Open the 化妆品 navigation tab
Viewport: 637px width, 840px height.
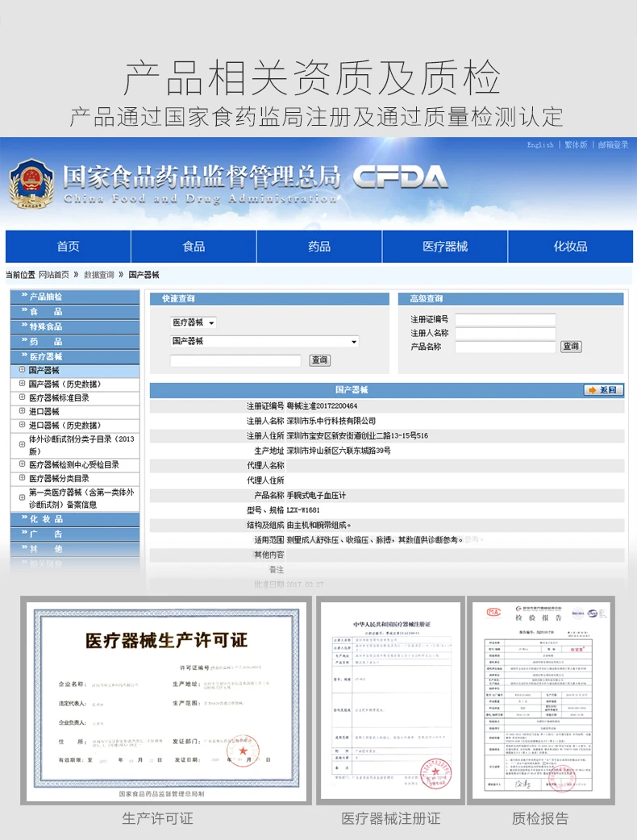tap(570, 247)
